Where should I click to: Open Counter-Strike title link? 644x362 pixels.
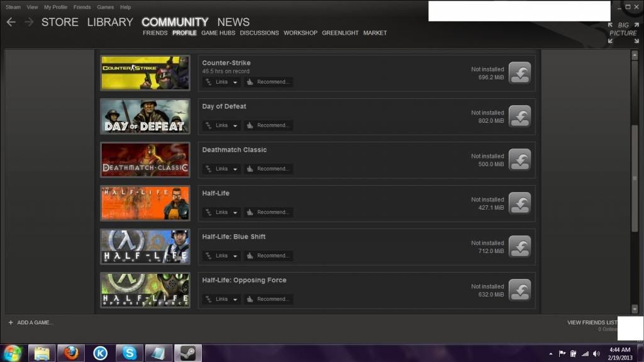(226, 63)
